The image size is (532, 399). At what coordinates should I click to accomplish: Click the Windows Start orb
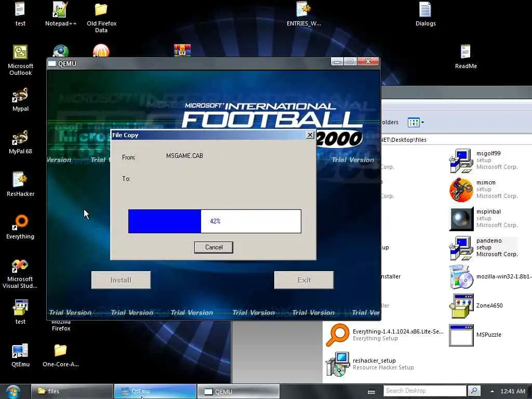(13, 392)
